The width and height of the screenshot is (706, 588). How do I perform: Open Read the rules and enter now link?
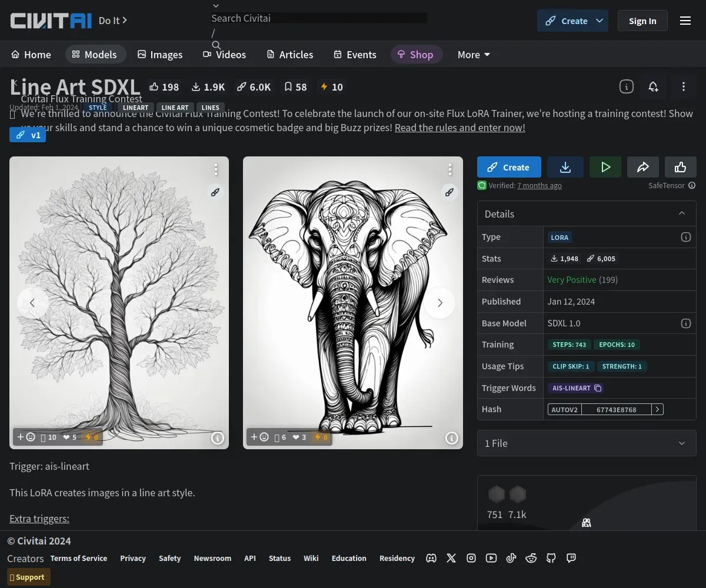(x=460, y=128)
